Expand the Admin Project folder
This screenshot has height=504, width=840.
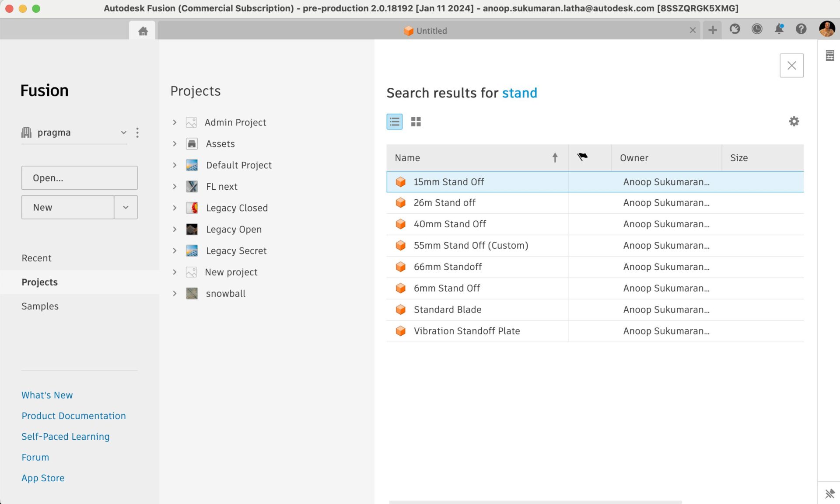coord(175,122)
